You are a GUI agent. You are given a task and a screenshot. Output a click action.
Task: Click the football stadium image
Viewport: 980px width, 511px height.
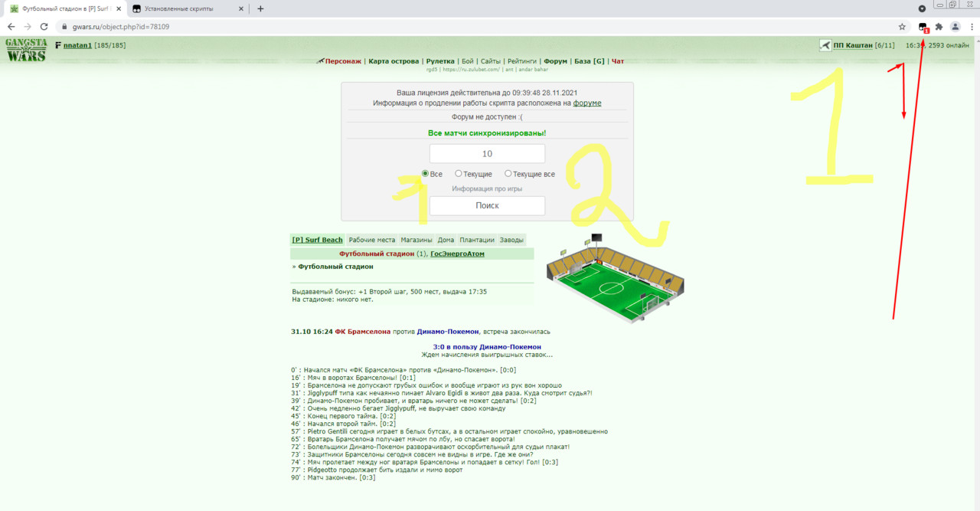(615, 279)
